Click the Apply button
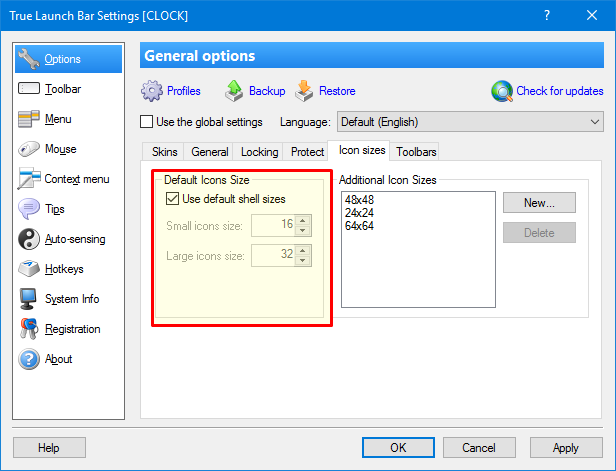The width and height of the screenshot is (616, 471). (566, 447)
